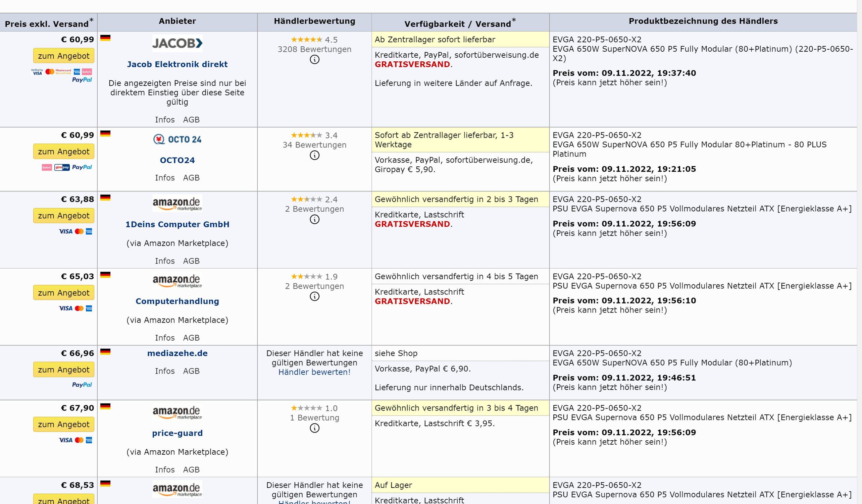
Task: Show rating info icon for OCTO24
Action: coord(314,155)
